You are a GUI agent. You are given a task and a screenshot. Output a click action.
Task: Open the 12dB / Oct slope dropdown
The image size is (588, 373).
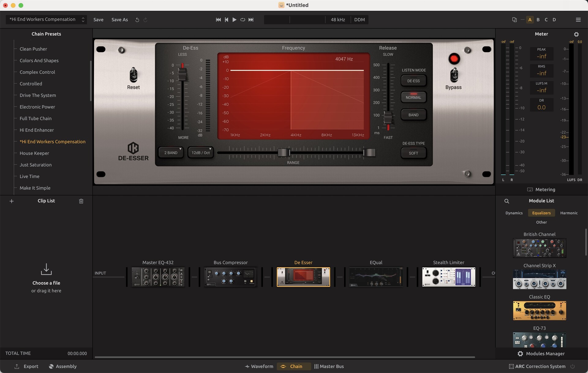(x=201, y=153)
